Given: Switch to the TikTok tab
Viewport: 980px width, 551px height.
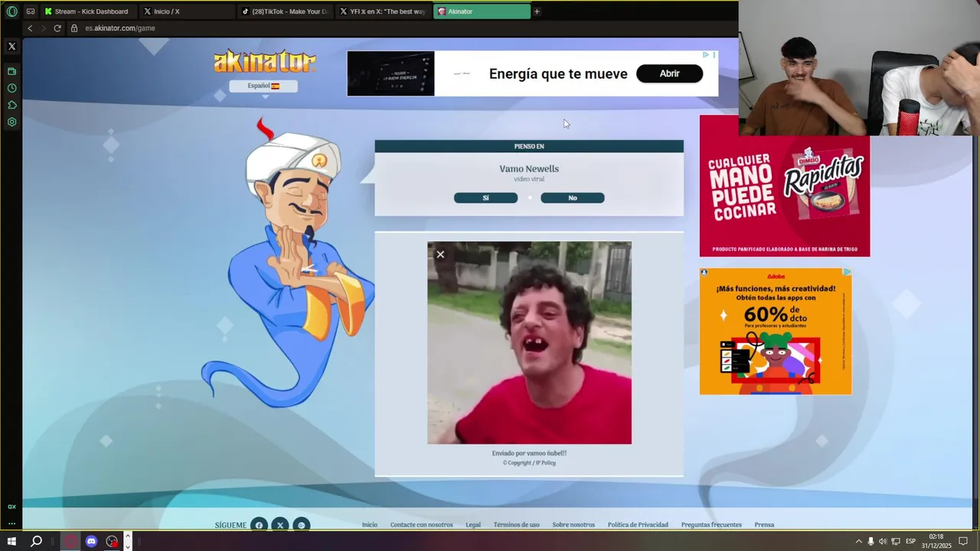Looking at the screenshot, I should pyautogui.click(x=286, y=11).
